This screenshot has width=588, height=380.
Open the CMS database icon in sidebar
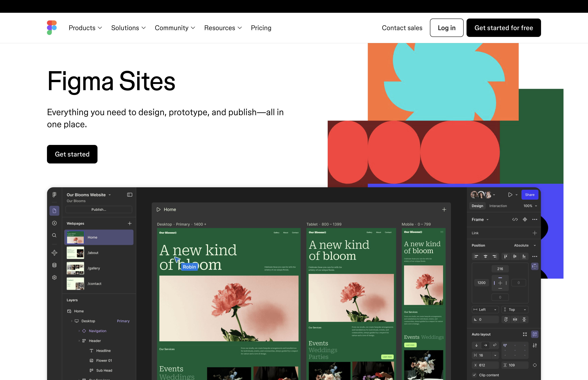tap(54, 265)
